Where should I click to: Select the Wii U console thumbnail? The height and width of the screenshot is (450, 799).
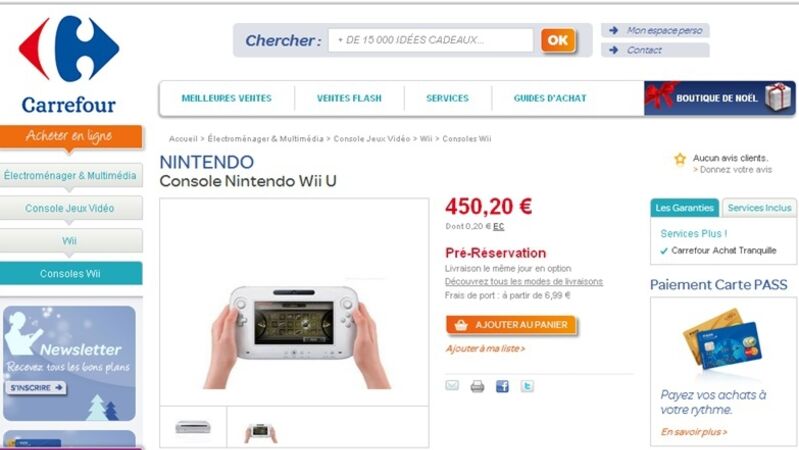click(193, 427)
